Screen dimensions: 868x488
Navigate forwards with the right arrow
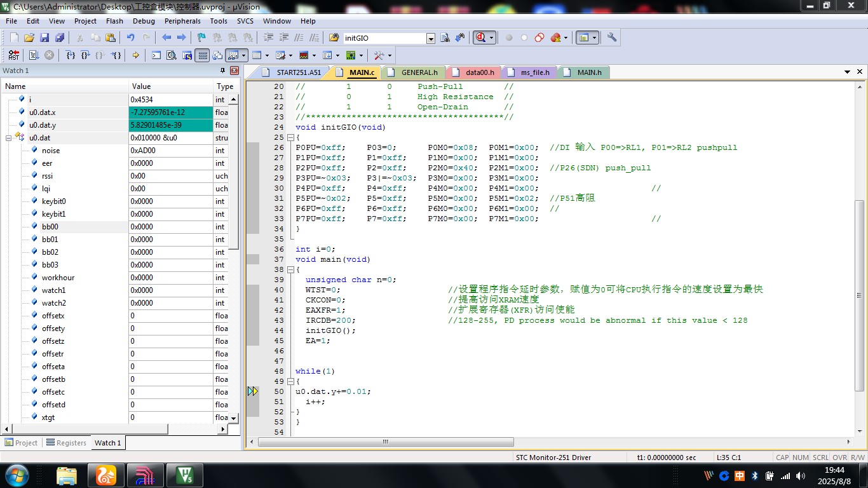pos(181,37)
